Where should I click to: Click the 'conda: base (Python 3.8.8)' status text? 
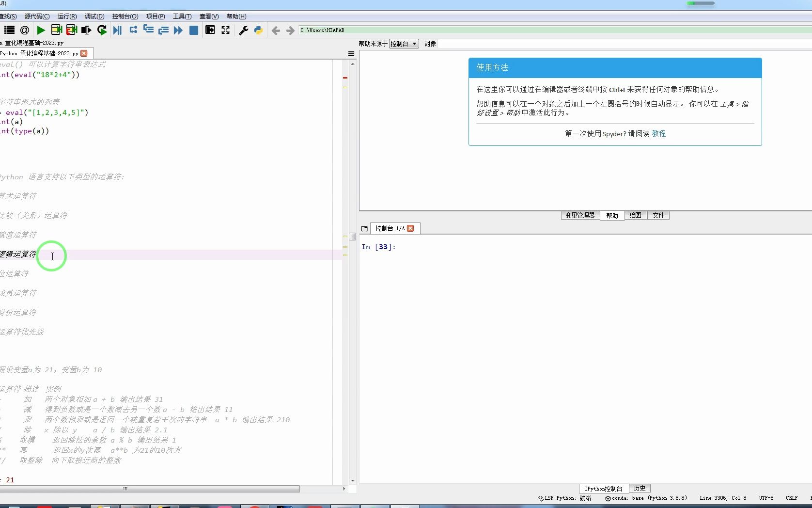[649, 498]
